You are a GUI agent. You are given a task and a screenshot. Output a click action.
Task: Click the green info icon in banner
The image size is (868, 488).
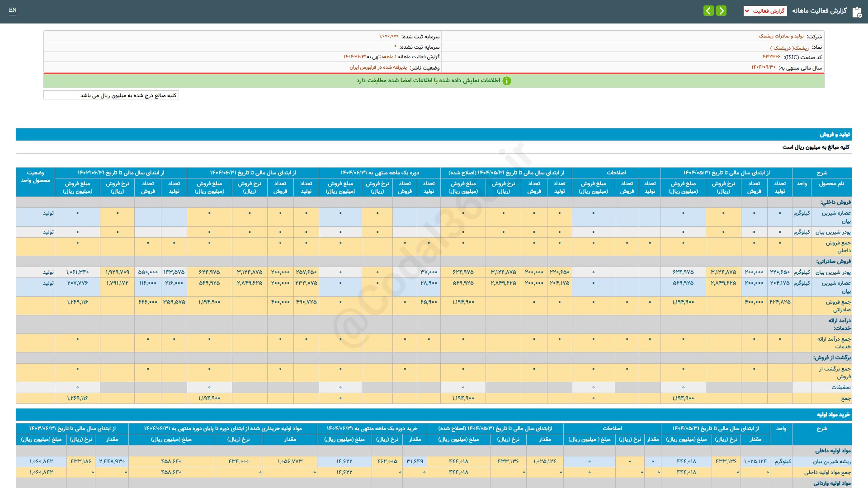click(x=507, y=81)
